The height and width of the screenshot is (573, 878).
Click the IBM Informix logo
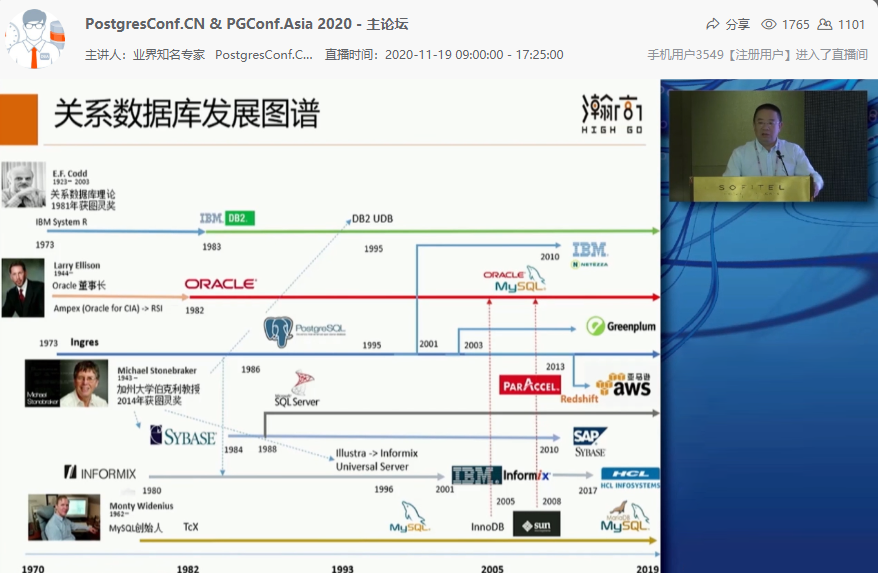501,475
